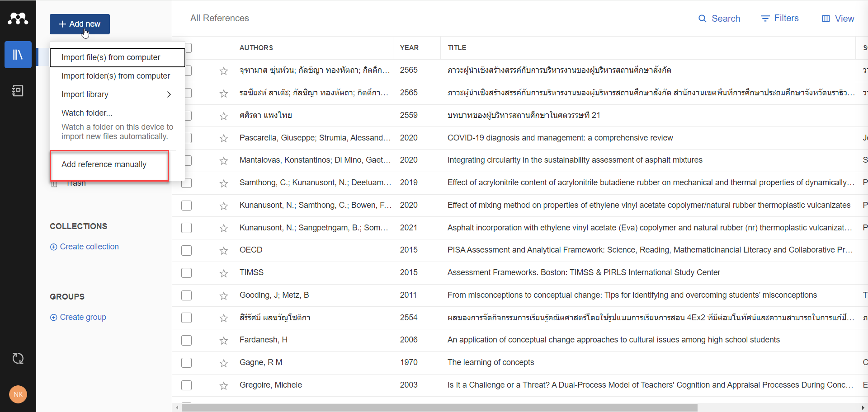Star the Mantalovas asphalt mixtures reference

pos(224,161)
